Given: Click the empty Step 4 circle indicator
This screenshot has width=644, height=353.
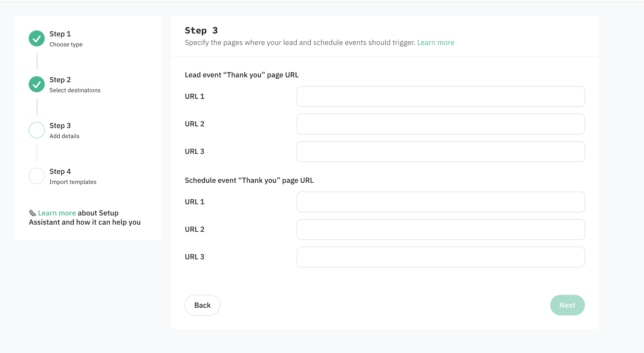Looking at the screenshot, I should click(37, 176).
